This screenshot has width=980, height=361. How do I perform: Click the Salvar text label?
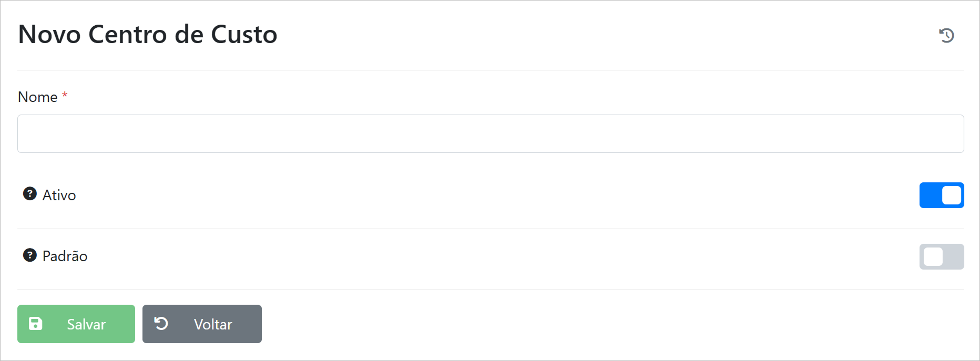(86, 325)
